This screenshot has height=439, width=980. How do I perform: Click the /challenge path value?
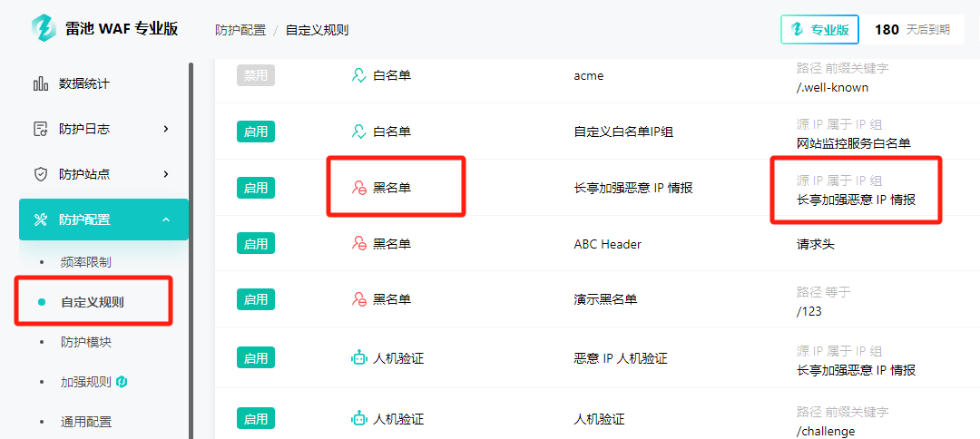click(x=826, y=431)
